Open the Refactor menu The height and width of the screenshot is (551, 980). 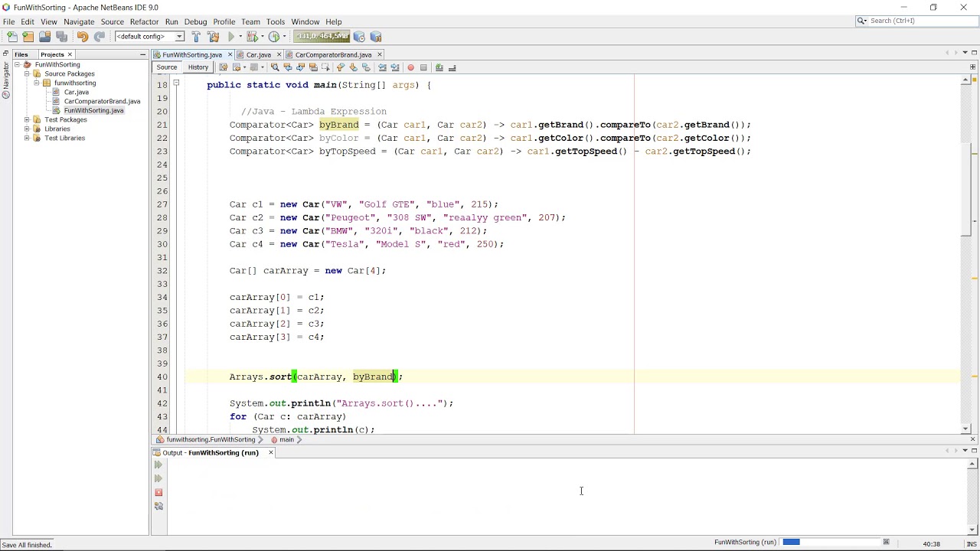[x=144, y=21]
